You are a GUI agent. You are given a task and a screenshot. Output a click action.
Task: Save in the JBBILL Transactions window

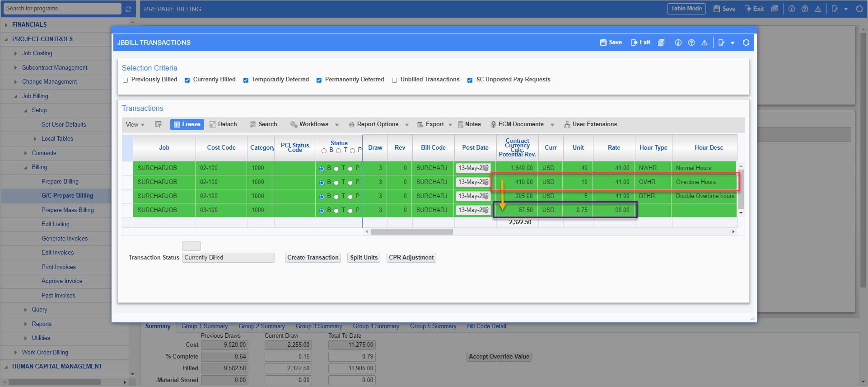(611, 42)
